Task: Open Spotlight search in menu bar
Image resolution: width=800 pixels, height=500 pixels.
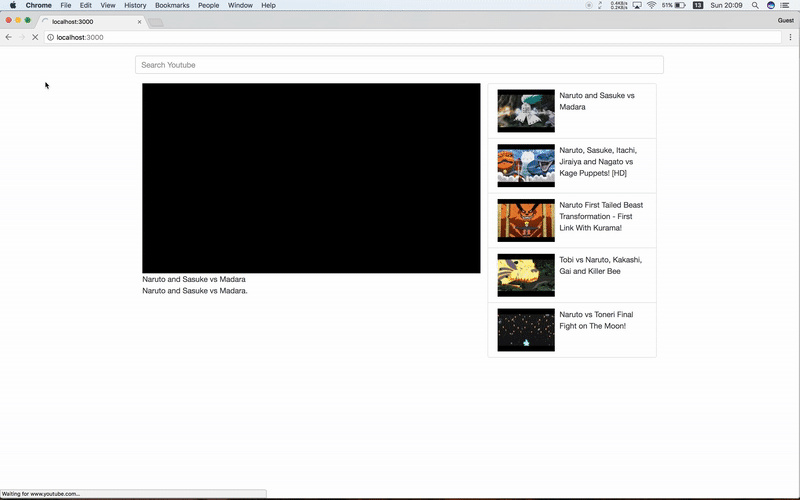Action: pos(755,5)
